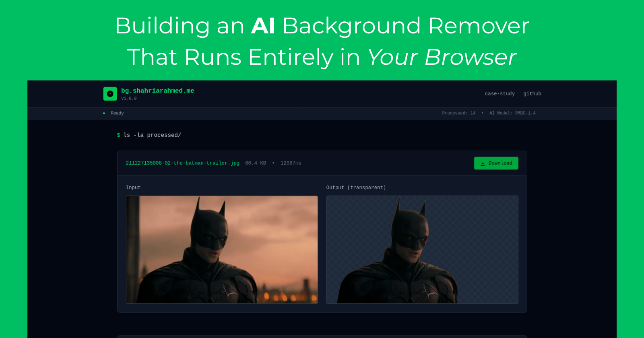Click the download arrow icon in button

(x=483, y=163)
